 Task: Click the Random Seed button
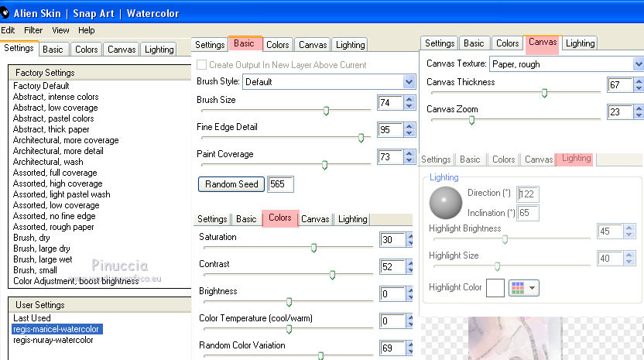click(x=231, y=184)
